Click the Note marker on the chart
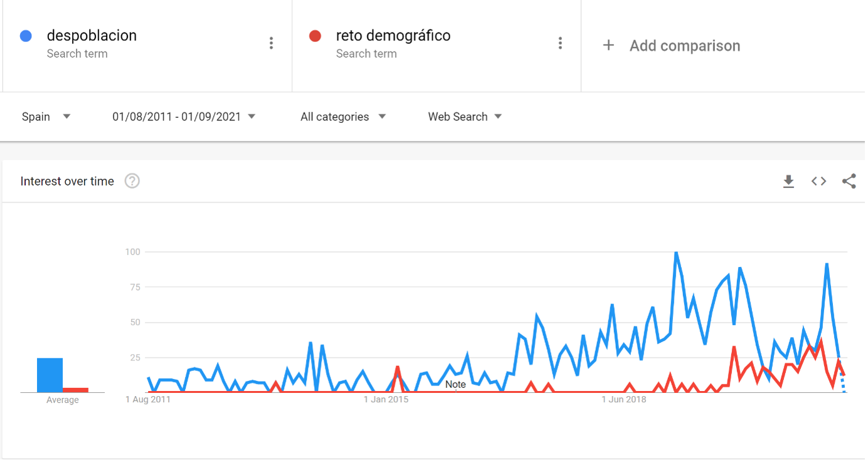The width and height of the screenshot is (868, 465). point(455,384)
